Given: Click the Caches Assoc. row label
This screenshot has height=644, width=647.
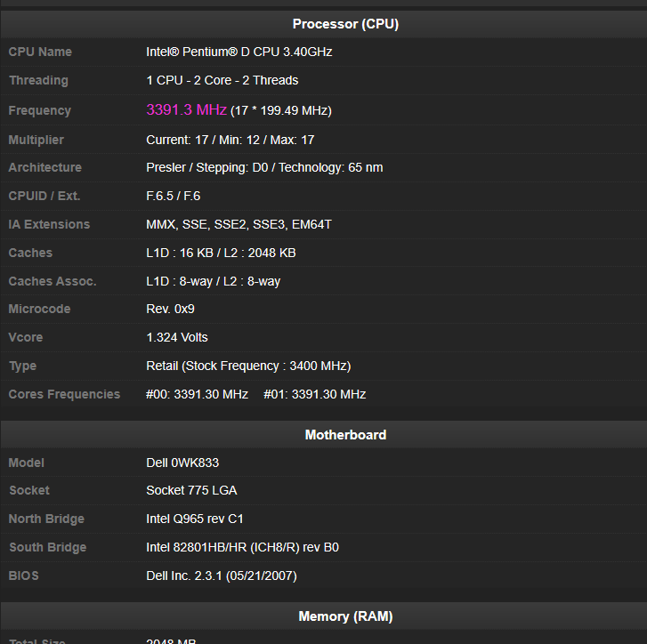Looking at the screenshot, I should tap(53, 281).
